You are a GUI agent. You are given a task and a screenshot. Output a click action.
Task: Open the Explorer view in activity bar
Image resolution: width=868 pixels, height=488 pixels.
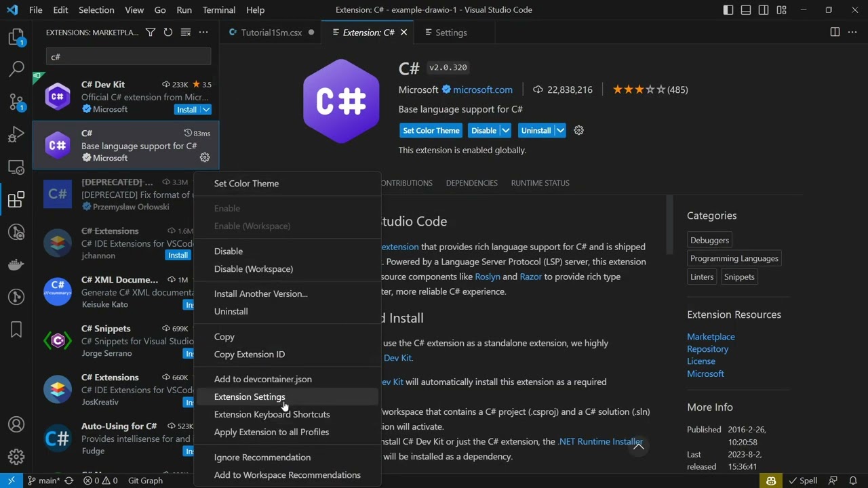click(x=16, y=37)
